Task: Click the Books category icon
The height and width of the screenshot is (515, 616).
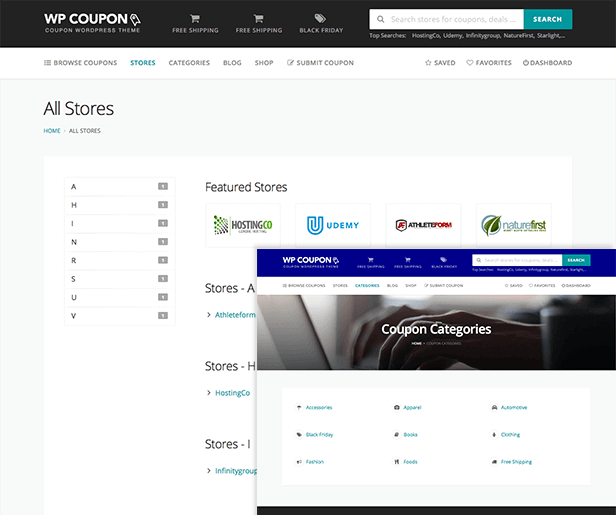Action: point(396,435)
